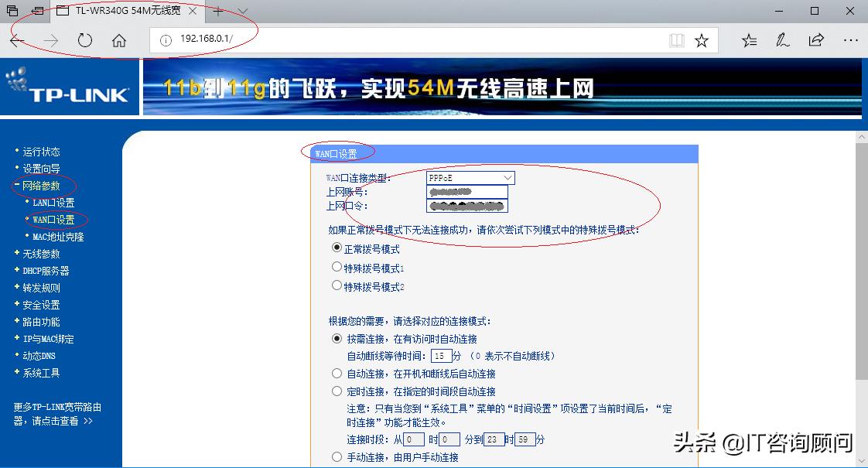The height and width of the screenshot is (468, 868).
Task: Select the Make a Web Note pen icon
Action: click(x=783, y=40)
